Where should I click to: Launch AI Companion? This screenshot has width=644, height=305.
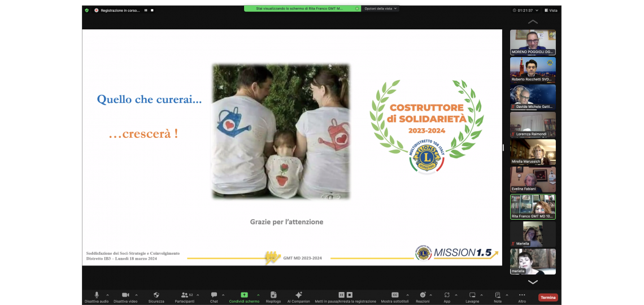coord(299,297)
